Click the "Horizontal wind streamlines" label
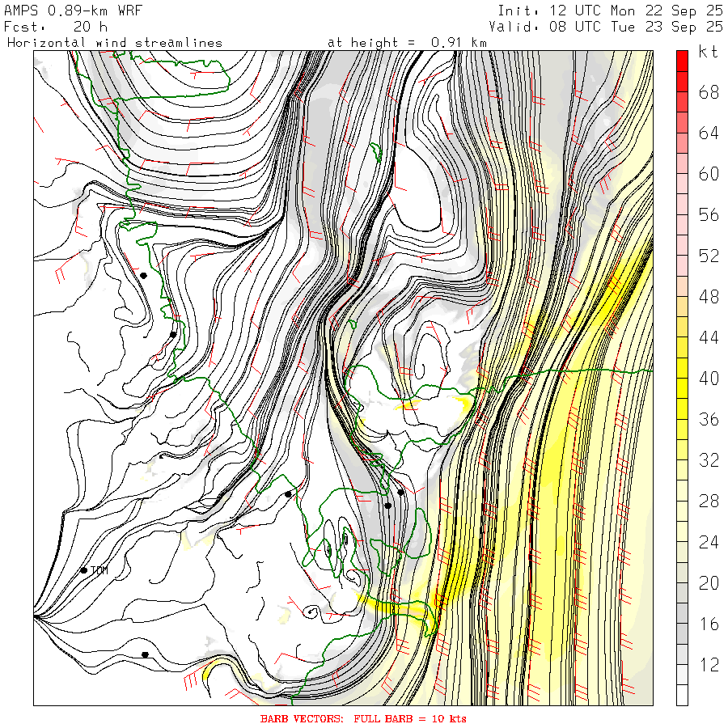This screenshot has height=728, width=728. [x=115, y=43]
